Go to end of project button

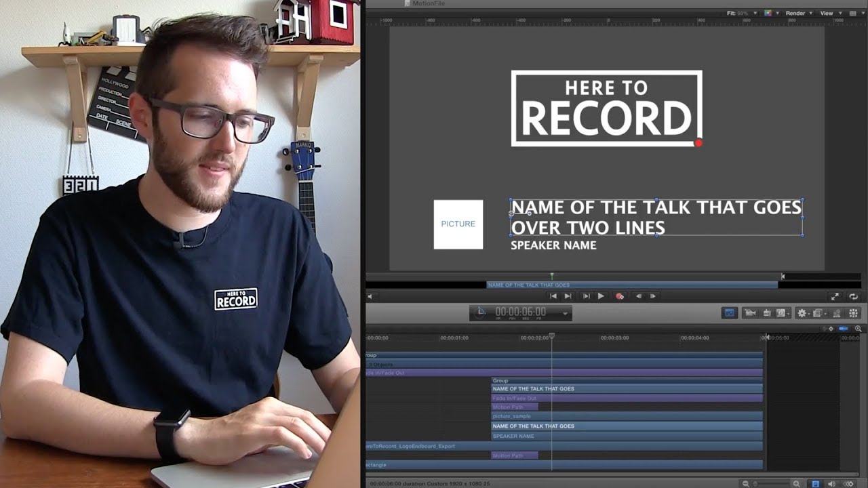pos(568,296)
